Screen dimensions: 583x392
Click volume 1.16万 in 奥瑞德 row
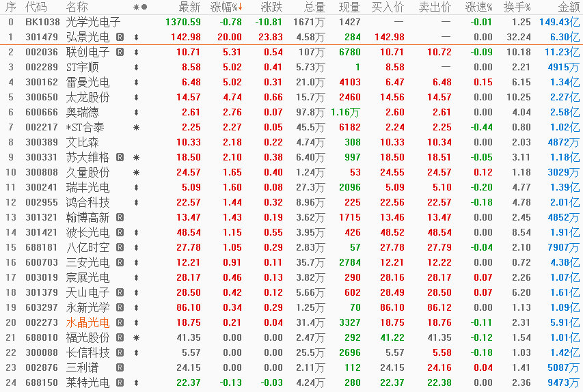[x=346, y=112]
